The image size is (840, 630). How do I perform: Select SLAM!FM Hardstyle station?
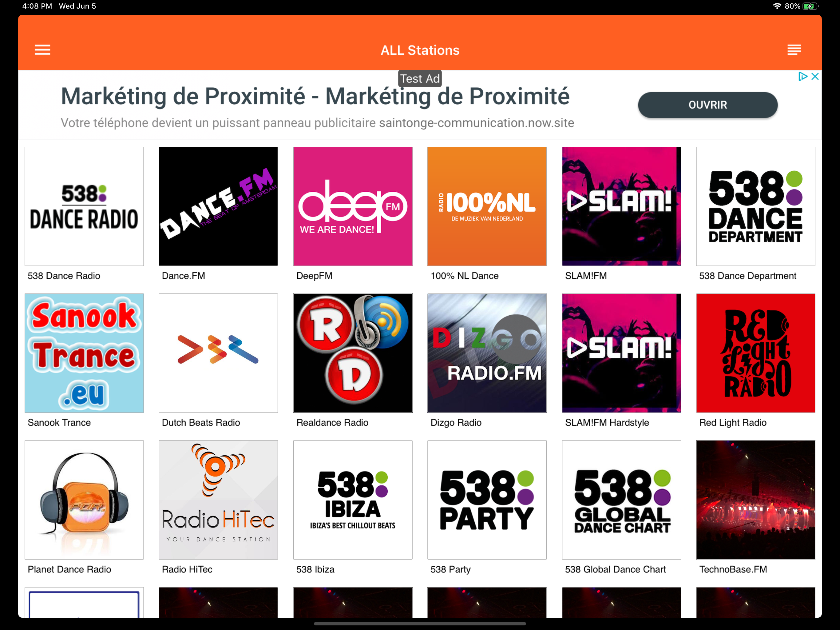tap(621, 353)
